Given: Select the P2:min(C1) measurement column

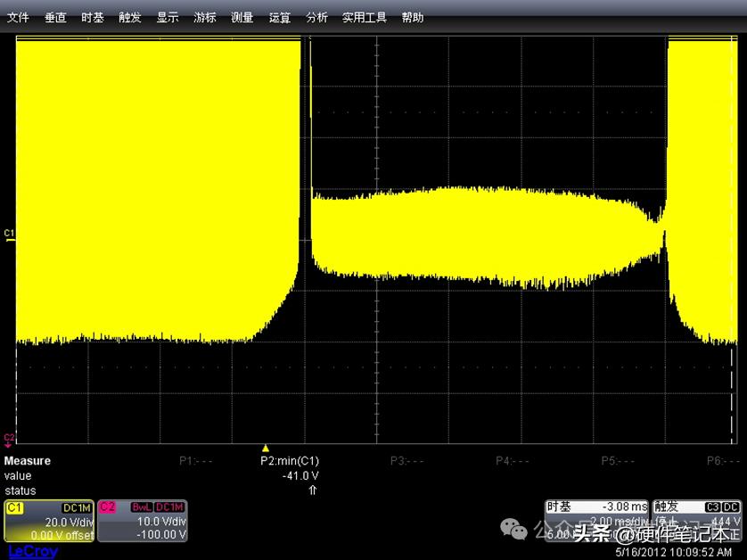Looking at the screenshot, I should tap(289, 461).
